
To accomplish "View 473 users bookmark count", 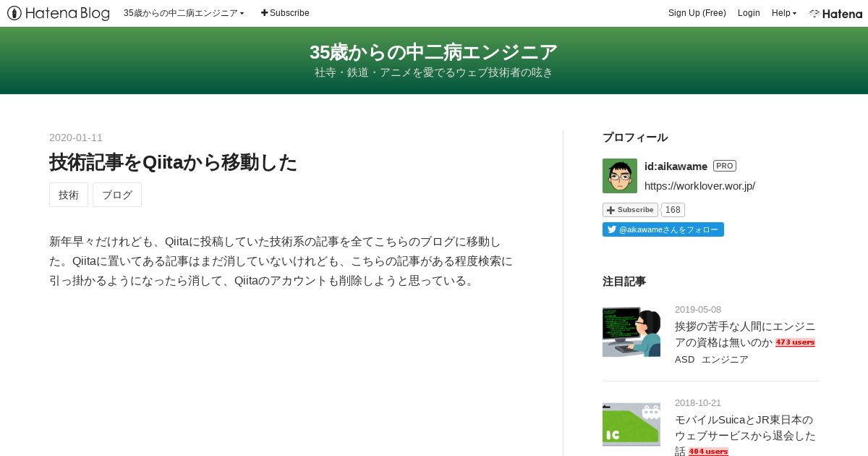I will (795, 342).
